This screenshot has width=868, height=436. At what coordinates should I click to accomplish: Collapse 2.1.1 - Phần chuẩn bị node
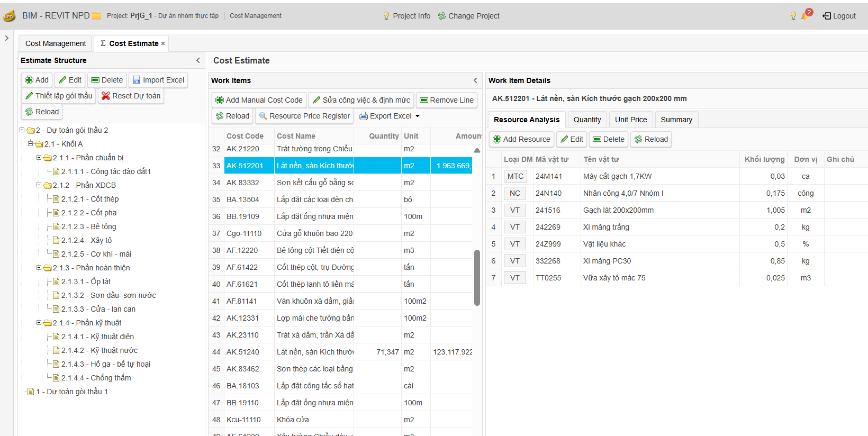[39, 157]
